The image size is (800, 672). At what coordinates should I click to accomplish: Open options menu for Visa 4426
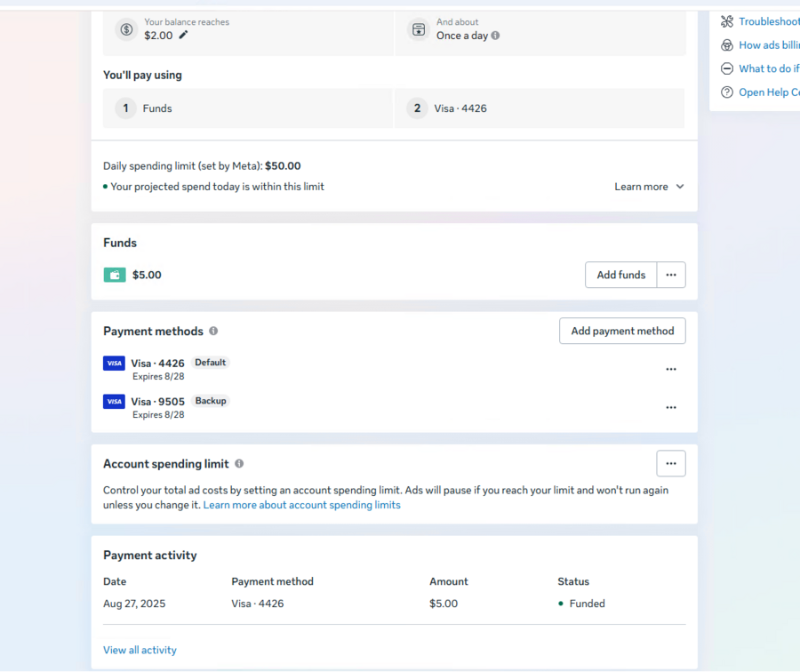pyautogui.click(x=671, y=369)
